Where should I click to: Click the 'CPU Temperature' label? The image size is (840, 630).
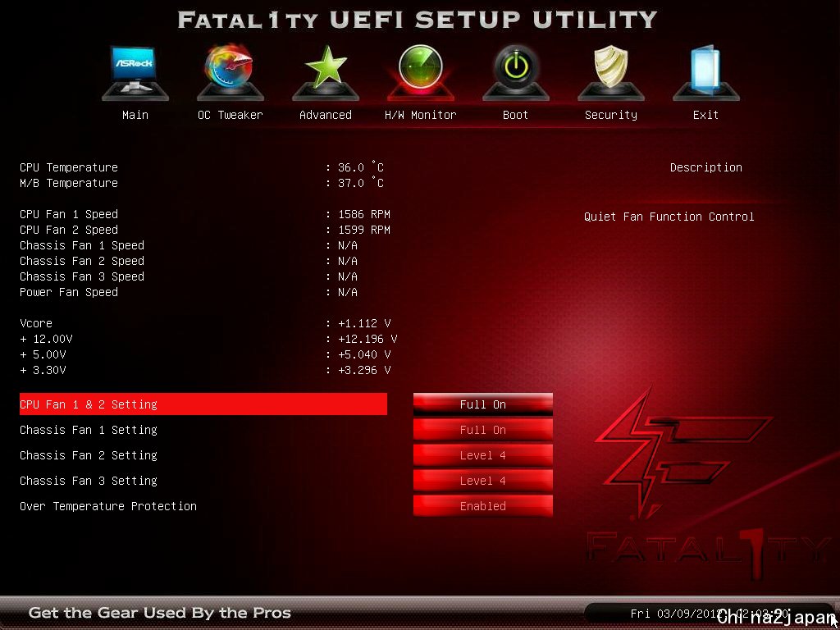(x=69, y=167)
